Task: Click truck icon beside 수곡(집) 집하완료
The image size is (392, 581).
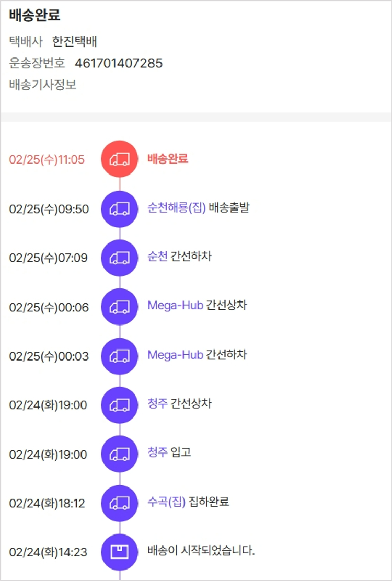Action: pyautogui.click(x=120, y=503)
